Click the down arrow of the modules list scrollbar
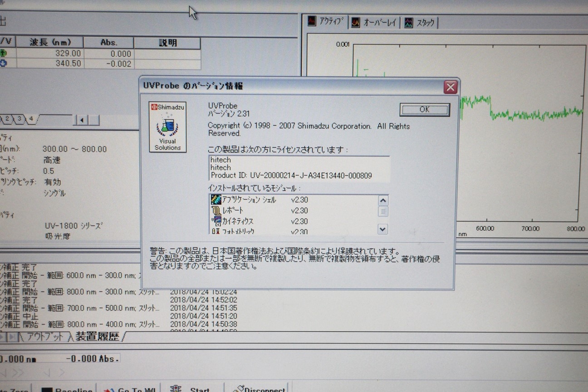Viewport: 588px width, 392px height. [383, 229]
